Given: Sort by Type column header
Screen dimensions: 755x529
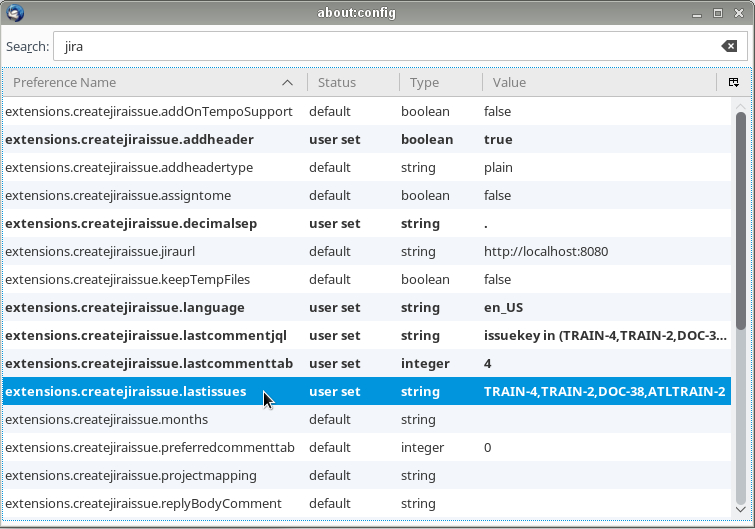Looking at the screenshot, I should [x=440, y=82].
